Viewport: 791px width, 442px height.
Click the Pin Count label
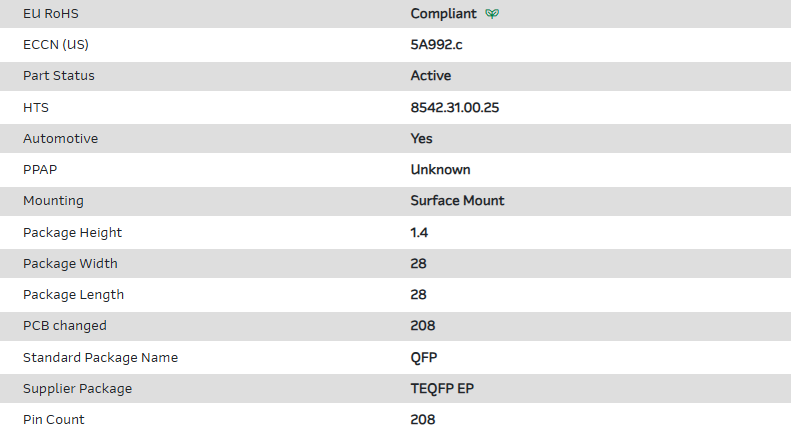(x=54, y=420)
